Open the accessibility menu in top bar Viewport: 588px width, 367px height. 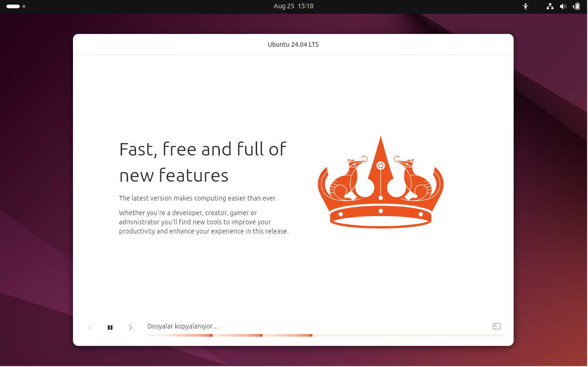[x=526, y=6]
